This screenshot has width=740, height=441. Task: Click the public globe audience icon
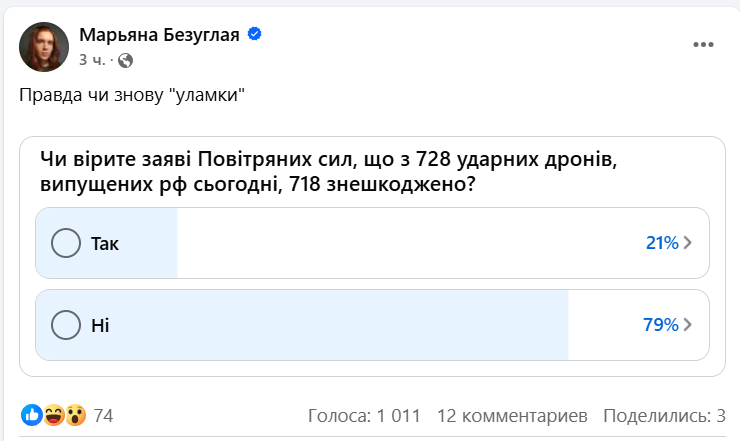pos(125,60)
